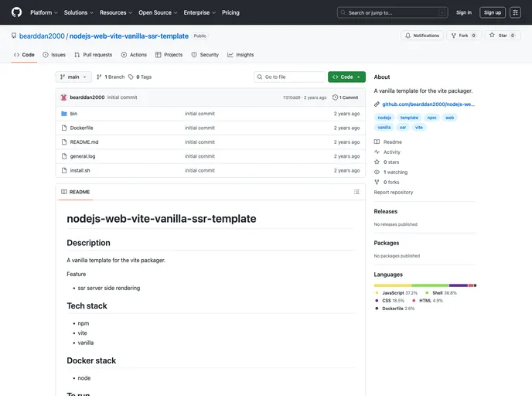
Task: Open Notifications bell button
Action: pos(421,36)
